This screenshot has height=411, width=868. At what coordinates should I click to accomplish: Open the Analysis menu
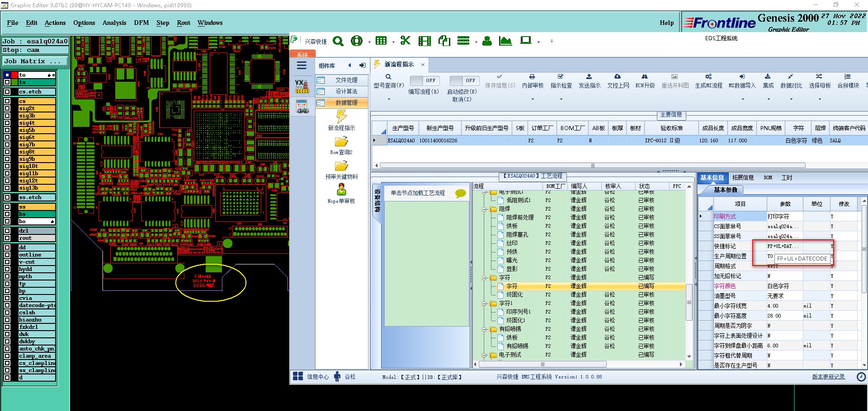114,23
